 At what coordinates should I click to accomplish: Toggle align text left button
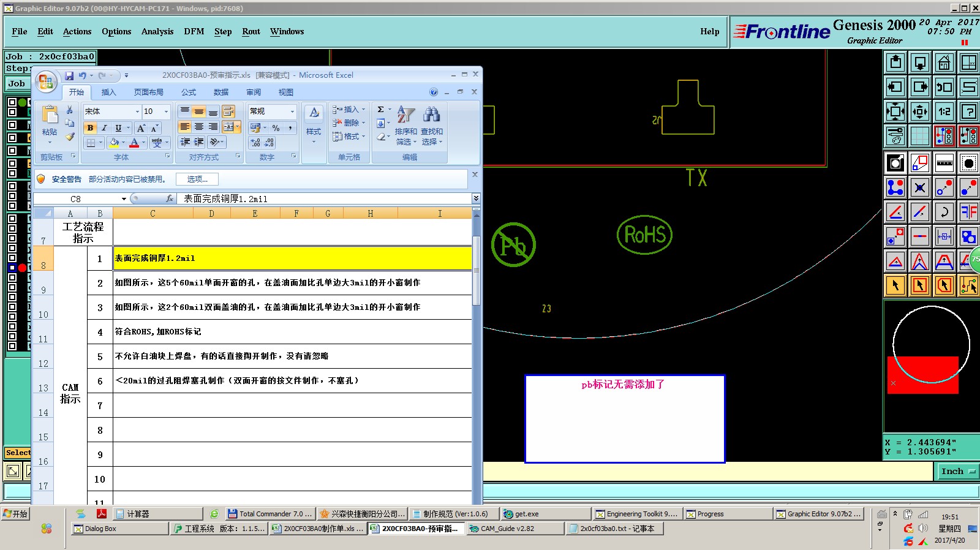[184, 127]
